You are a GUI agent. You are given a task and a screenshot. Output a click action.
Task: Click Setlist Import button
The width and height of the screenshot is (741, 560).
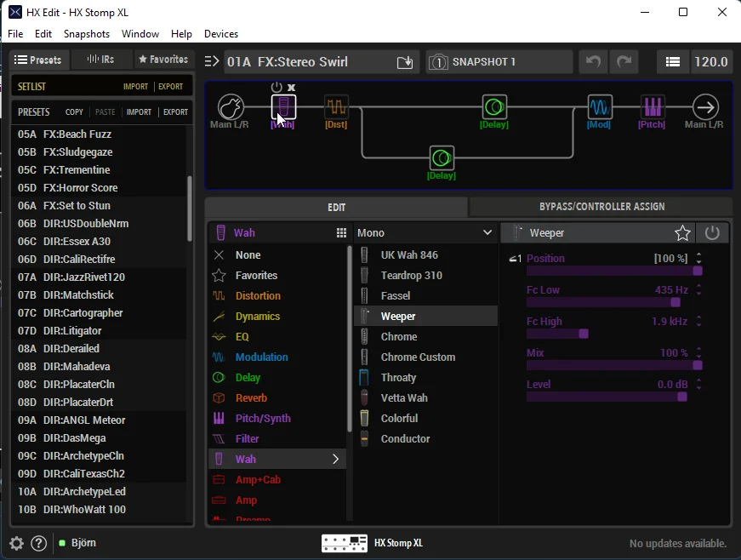click(135, 87)
